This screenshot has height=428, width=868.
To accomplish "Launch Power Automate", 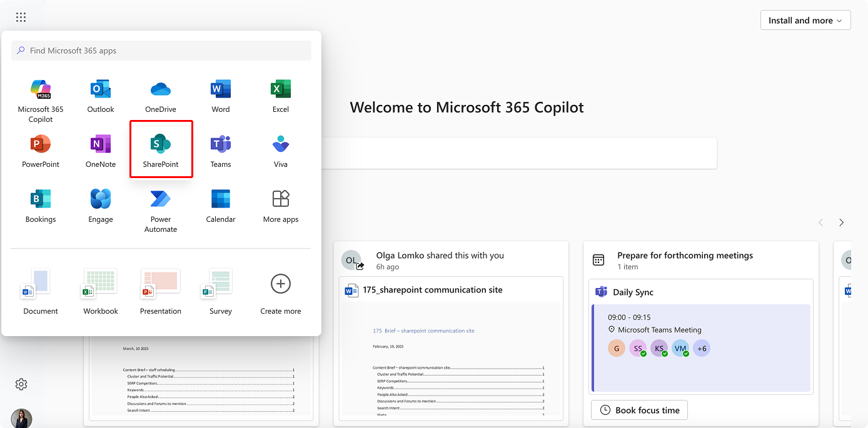I will point(160,204).
